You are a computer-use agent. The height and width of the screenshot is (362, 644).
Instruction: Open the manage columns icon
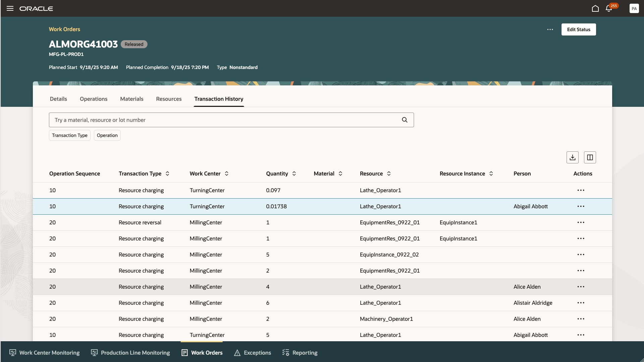pos(590,157)
